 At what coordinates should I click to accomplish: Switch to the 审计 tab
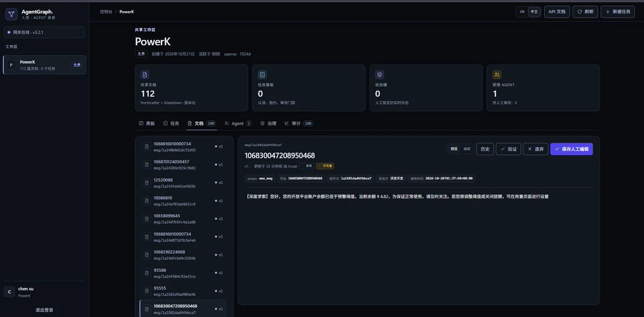(x=298, y=123)
